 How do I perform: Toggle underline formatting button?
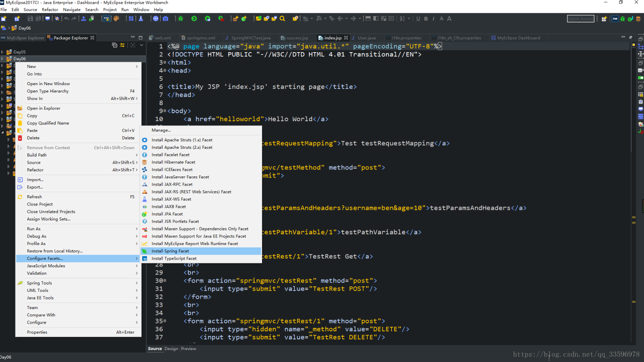(418, 18)
